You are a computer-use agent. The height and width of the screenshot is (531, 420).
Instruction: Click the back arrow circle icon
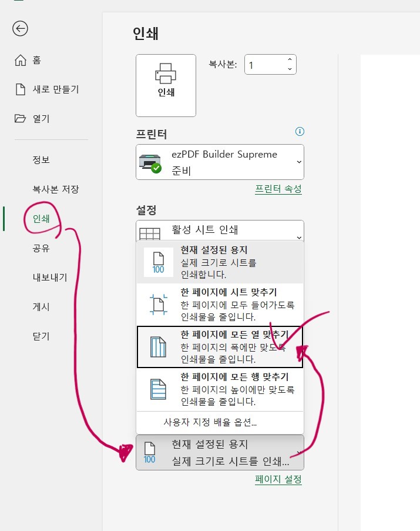(20, 28)
